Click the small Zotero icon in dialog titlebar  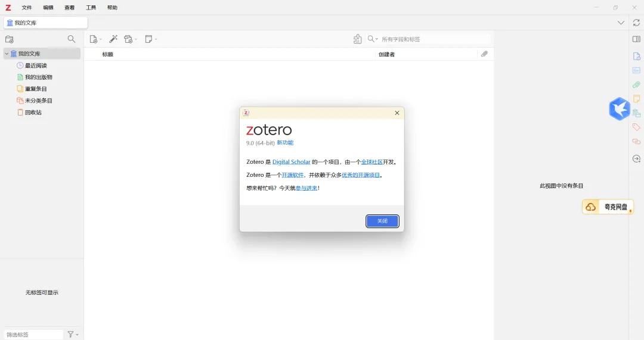[x=246, y=113]
